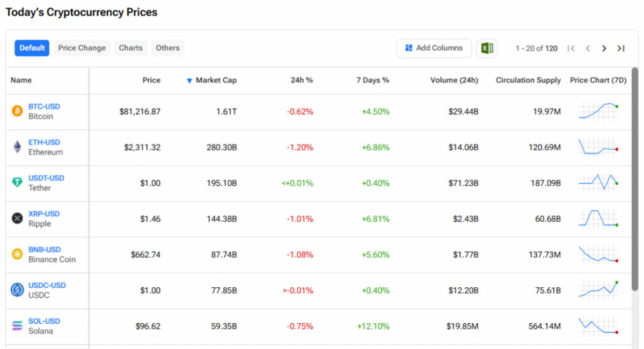
Task: Export table with the Excel icon
Action: tap(487, 48)
